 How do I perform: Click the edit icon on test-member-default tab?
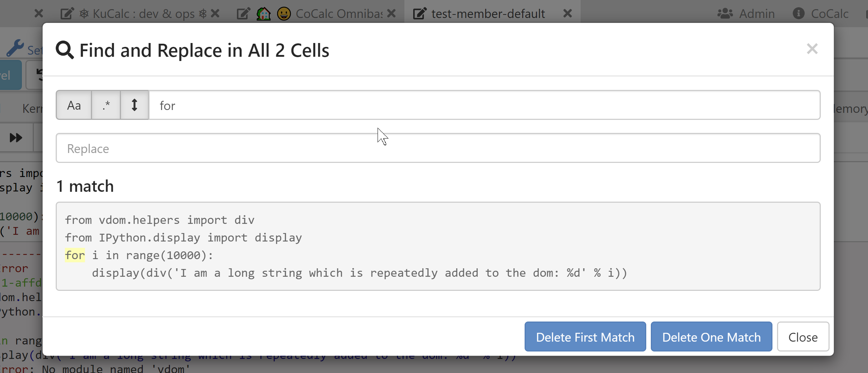coord(420,14)
